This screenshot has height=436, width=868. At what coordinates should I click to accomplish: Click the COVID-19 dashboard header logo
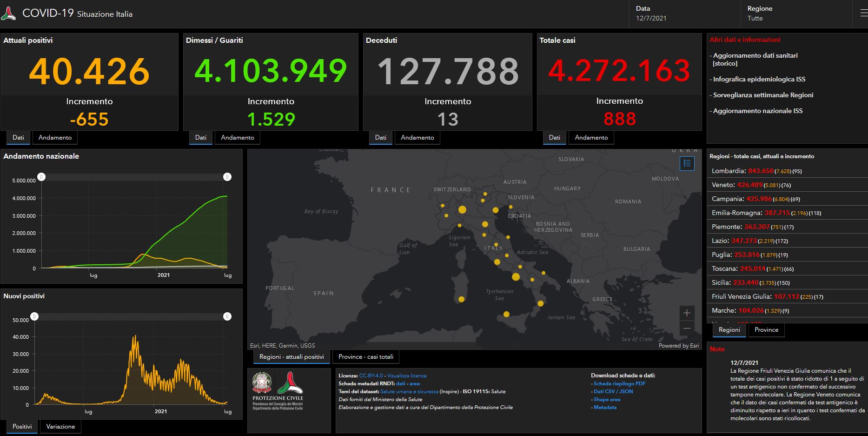8,13
